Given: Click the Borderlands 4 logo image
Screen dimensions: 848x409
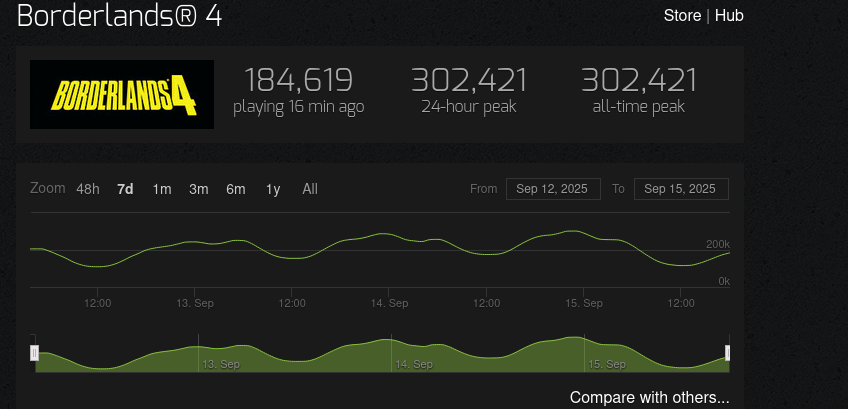Looking at the screenshot, I should tap(122, 95).
